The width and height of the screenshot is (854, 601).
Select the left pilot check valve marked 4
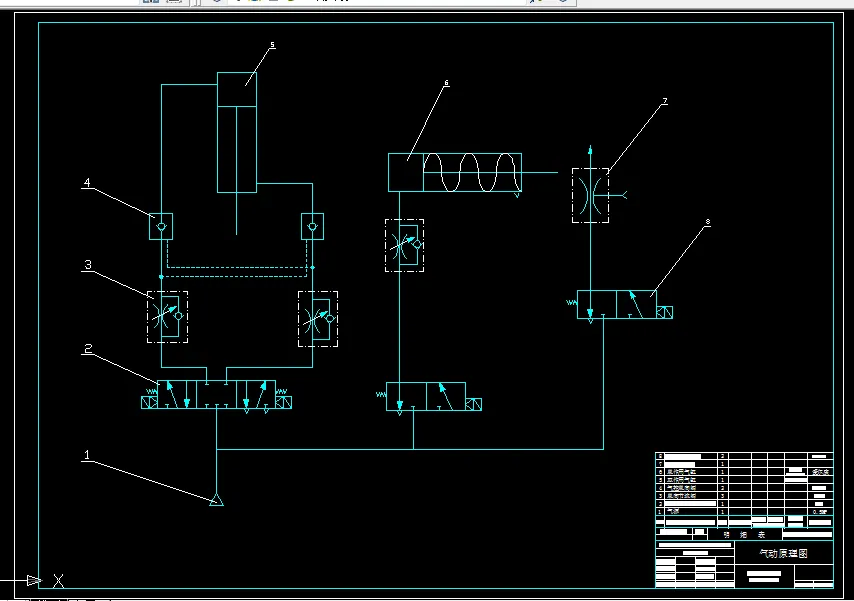click(161, 227)
